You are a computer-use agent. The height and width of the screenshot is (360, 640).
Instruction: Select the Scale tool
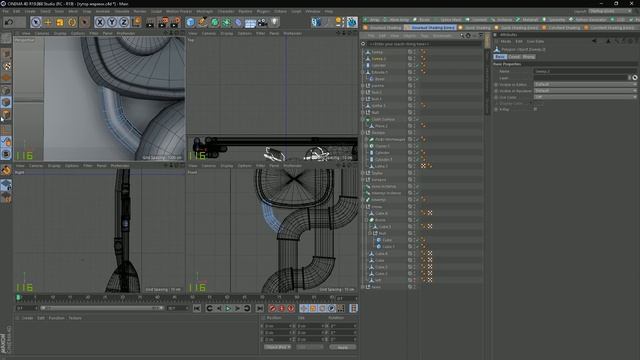(x=60, y=22)
